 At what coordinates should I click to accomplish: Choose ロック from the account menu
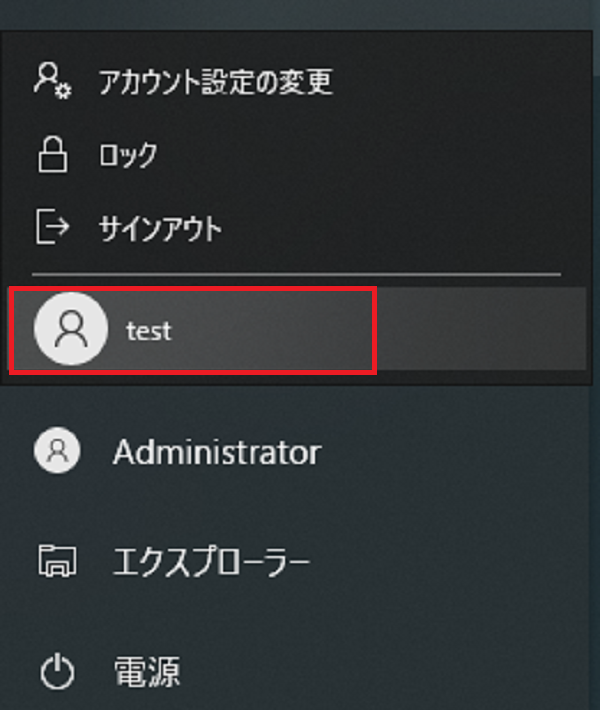(128, 155)
